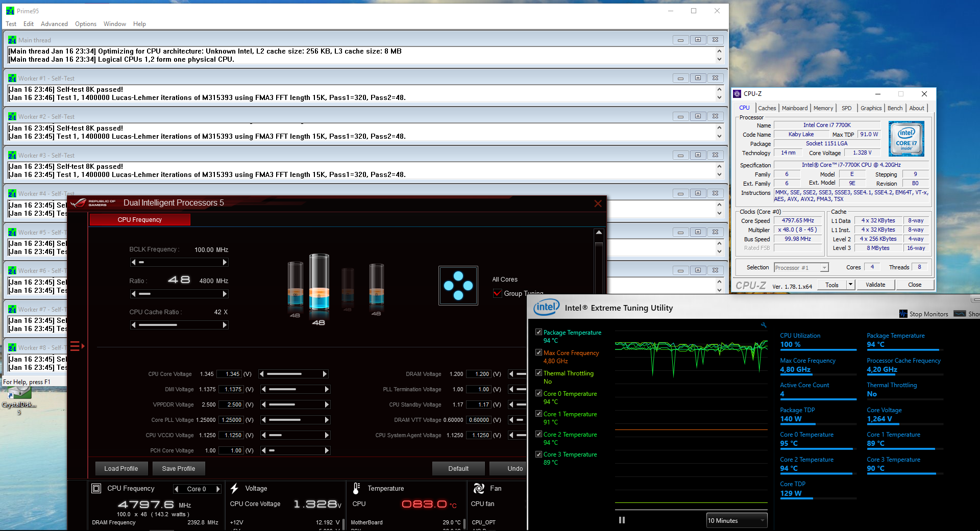Select next core after Core 0
Screen dimensions: 980x531
[x=218, y=489]
